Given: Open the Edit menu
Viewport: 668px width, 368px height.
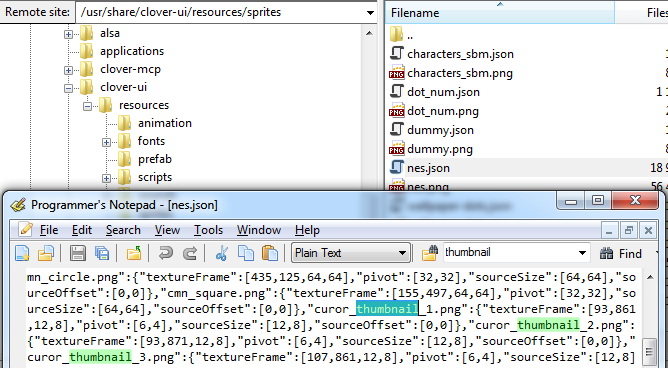Looking at the screenshot, I should coord(81,230).
